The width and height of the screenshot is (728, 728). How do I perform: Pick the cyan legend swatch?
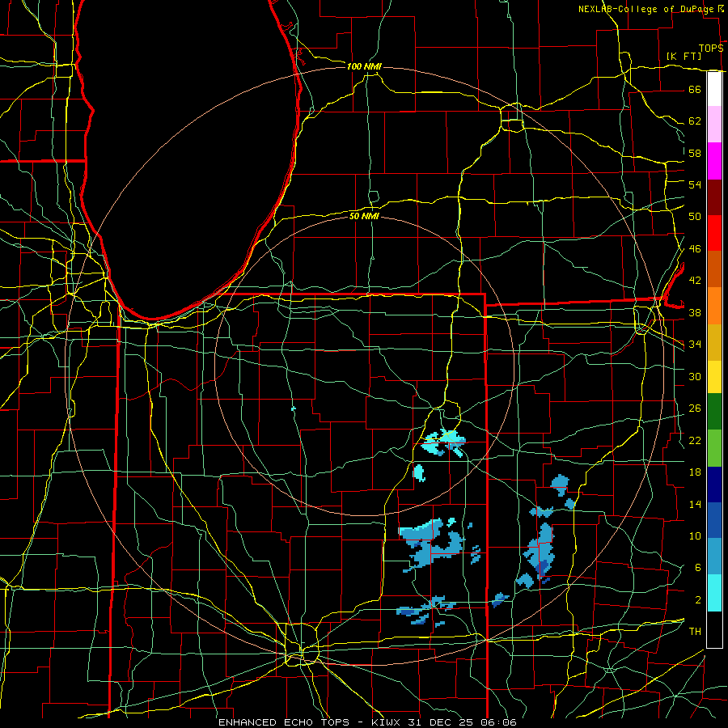[714, 593]
